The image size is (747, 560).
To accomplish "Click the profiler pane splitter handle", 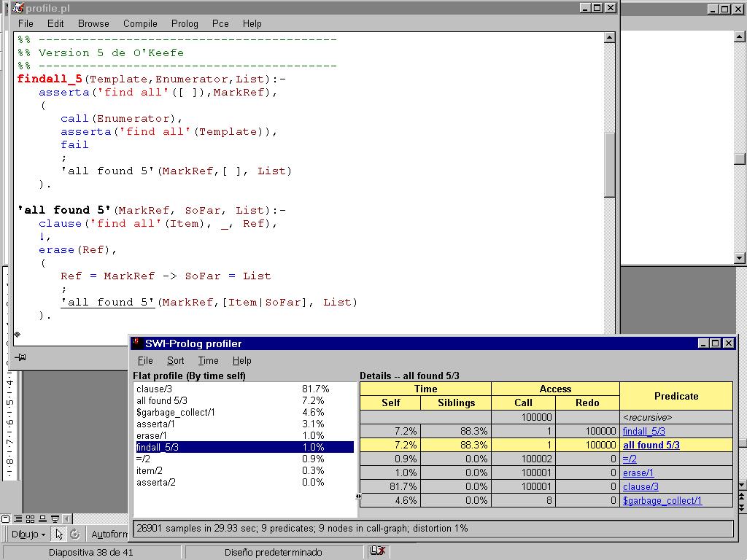I will point(357,496).
